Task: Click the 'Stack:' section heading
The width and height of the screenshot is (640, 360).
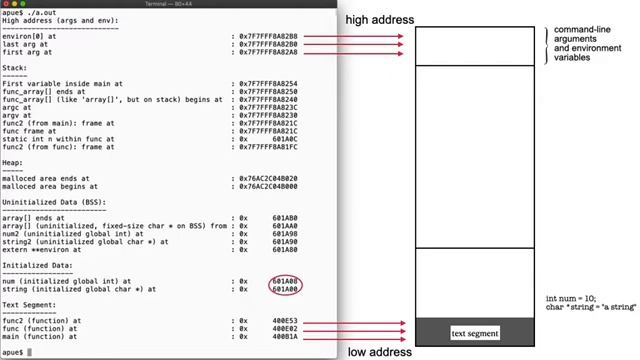Action: pos(15,68)
